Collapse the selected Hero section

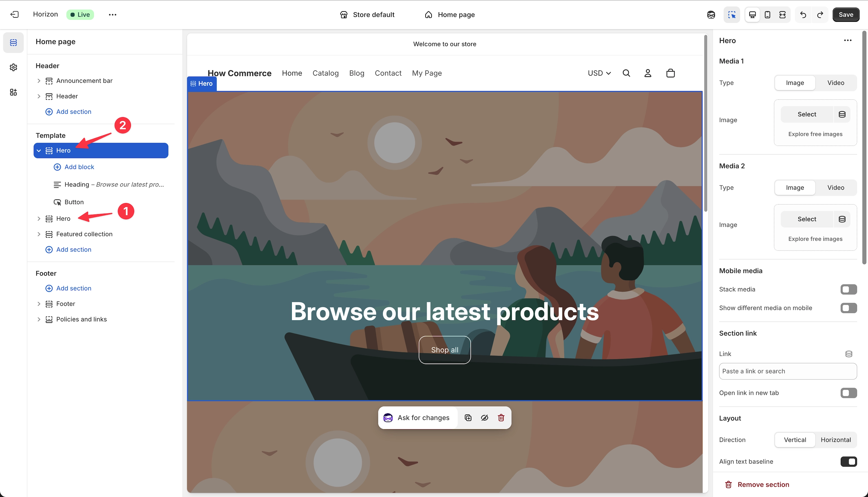coord(39,151)
